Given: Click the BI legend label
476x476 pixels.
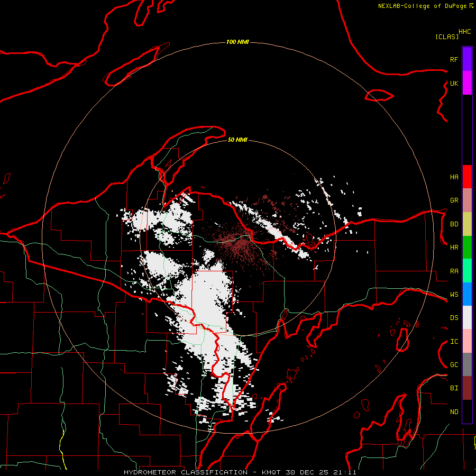Looking at the screenshot, I should 454,388.
